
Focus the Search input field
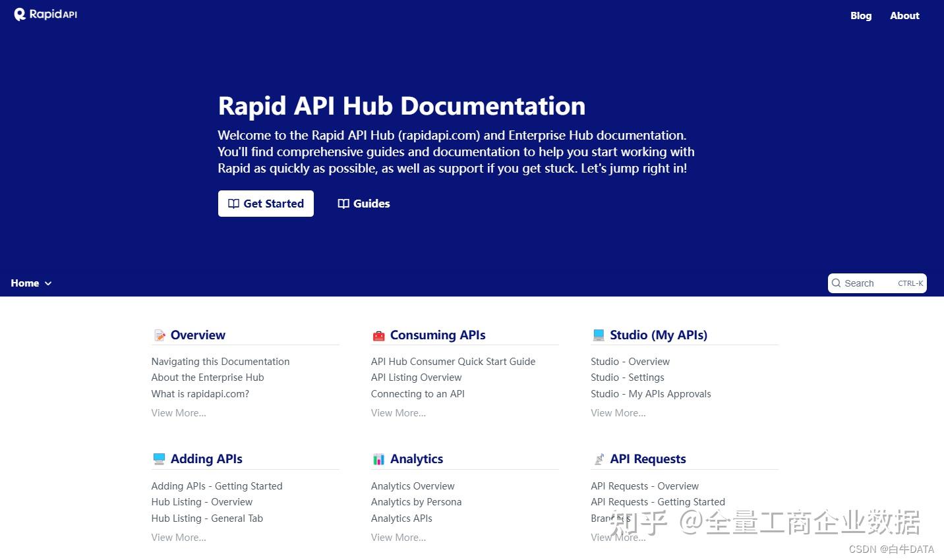(877, 283)
